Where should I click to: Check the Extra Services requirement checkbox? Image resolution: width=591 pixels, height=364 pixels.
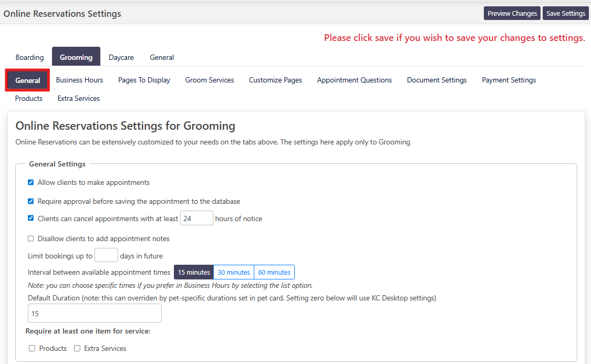[77, 348]
